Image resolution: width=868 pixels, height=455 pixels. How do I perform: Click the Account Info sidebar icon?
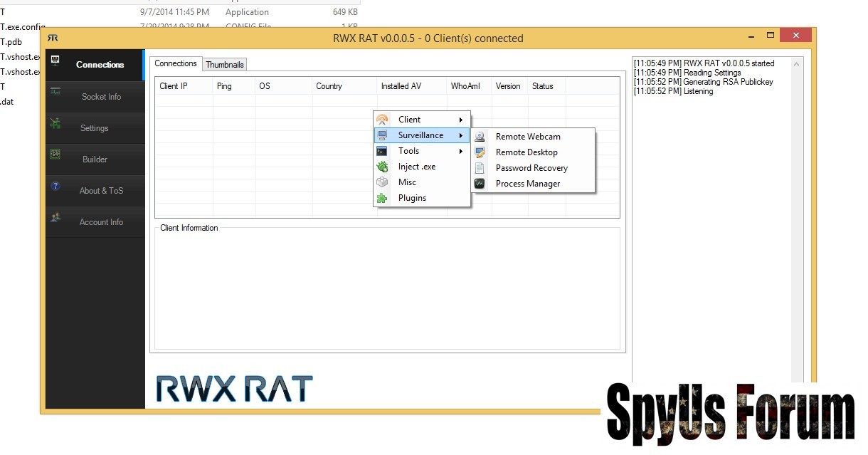pyautogui.click(x=55, y=217)
